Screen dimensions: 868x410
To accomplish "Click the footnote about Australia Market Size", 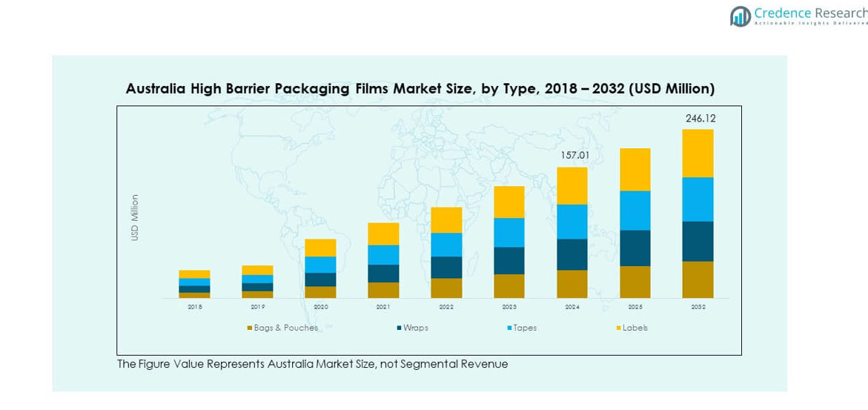I will click(312, 364).
